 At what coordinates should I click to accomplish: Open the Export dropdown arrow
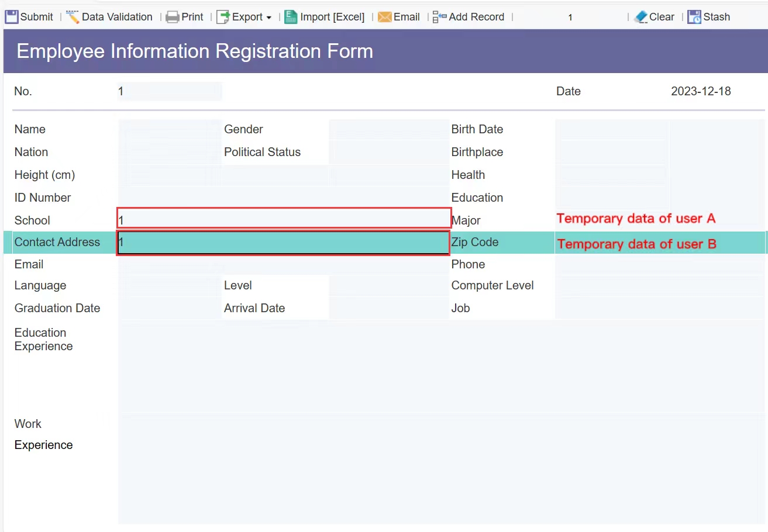click(269, 18)
